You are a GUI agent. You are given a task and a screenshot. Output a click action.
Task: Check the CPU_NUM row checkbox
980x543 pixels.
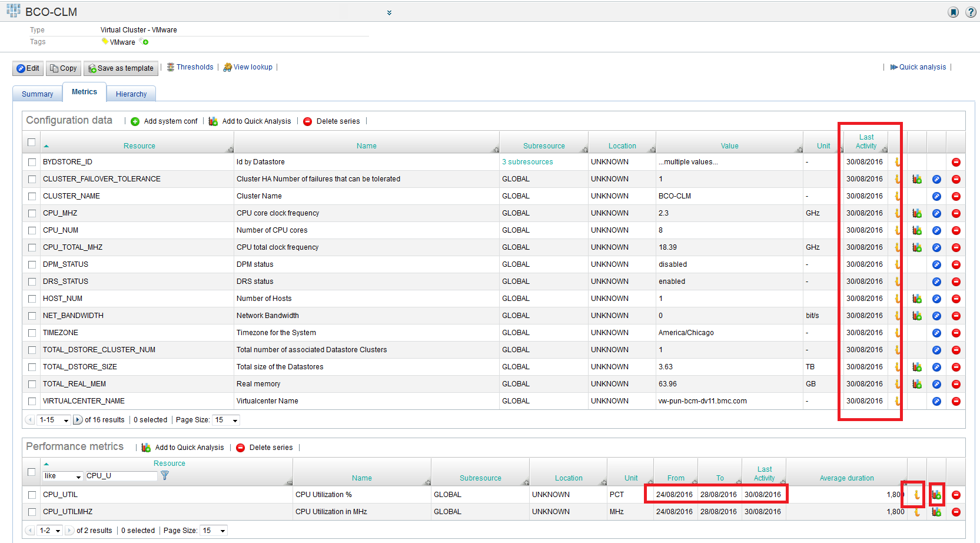click(x=32, y=230)
